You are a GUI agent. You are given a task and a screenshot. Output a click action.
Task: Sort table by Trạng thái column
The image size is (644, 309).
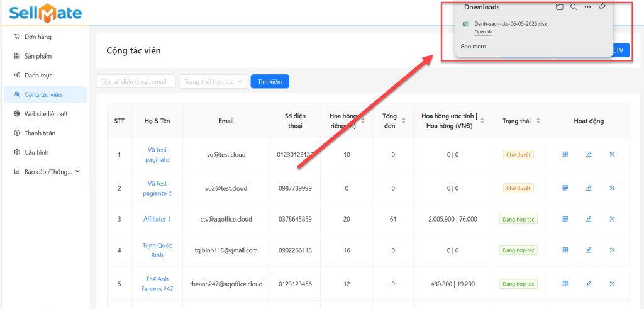click(538, 121)
